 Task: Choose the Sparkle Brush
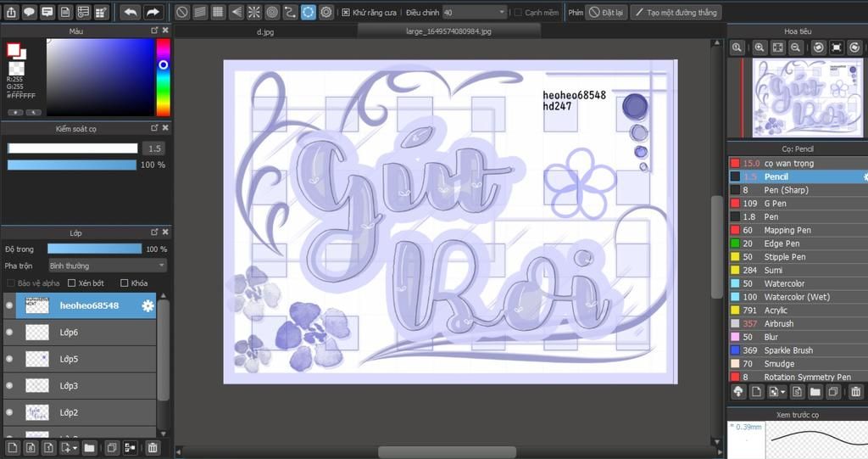(x=798, y=350)
